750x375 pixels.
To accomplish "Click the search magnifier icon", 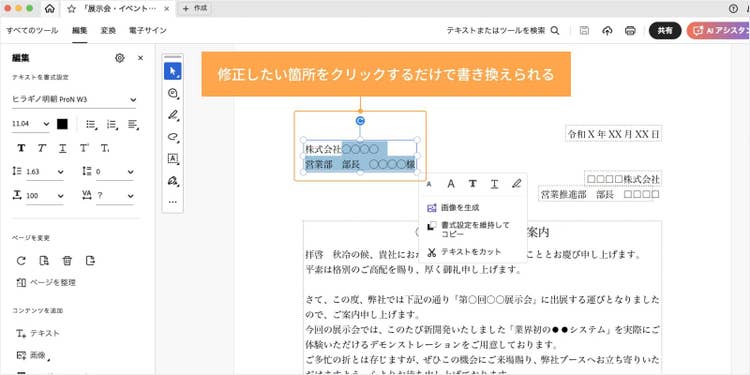I will (555, 31).
